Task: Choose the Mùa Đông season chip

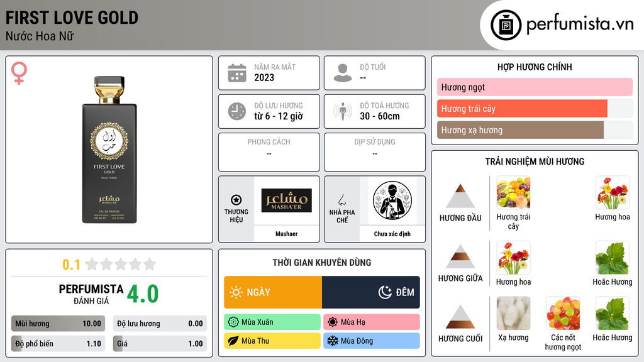Action: pos(372,341)
